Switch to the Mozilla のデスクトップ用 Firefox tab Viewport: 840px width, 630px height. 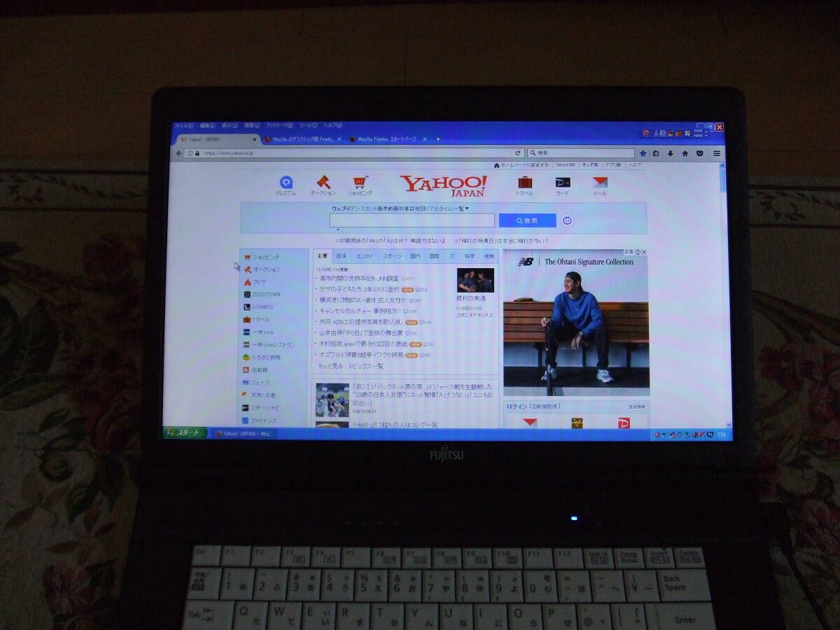click(302, 139)
